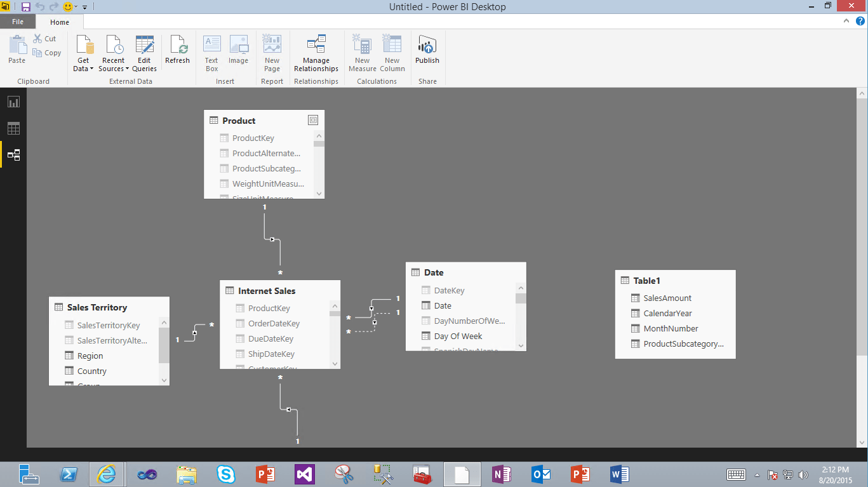
Task: Click the Save icon in title bar
Action: 26,7
